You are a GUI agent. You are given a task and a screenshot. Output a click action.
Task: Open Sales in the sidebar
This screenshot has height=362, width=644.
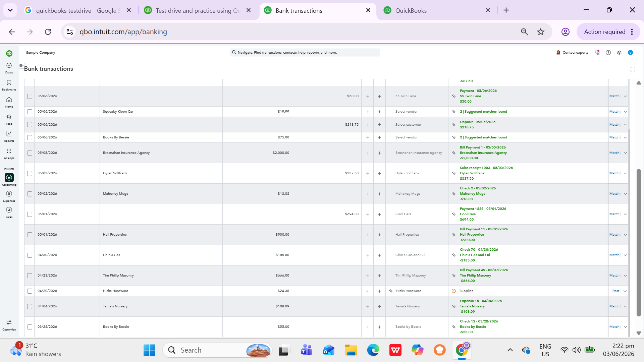(9, 212)
